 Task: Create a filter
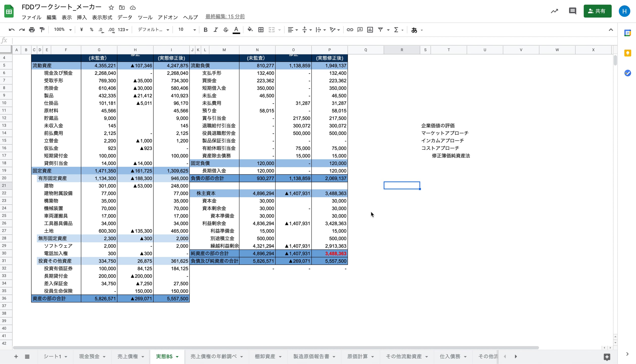tap(381, 30)
